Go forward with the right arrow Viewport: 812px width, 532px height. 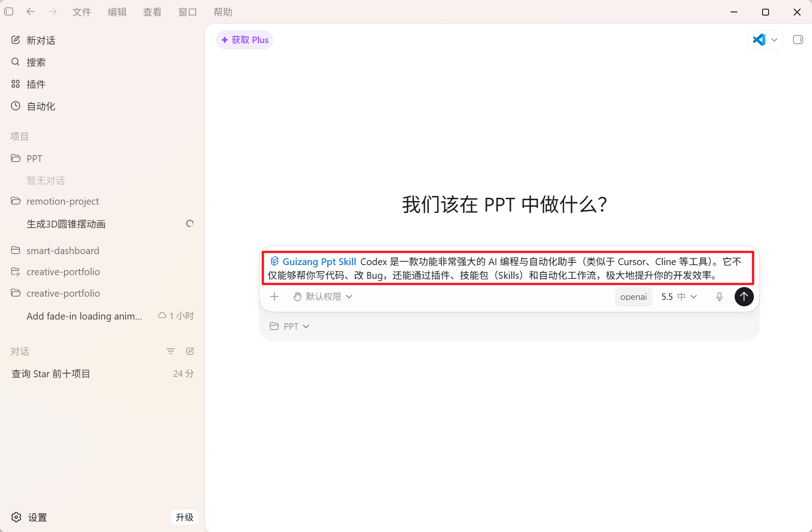click(53, 12)
